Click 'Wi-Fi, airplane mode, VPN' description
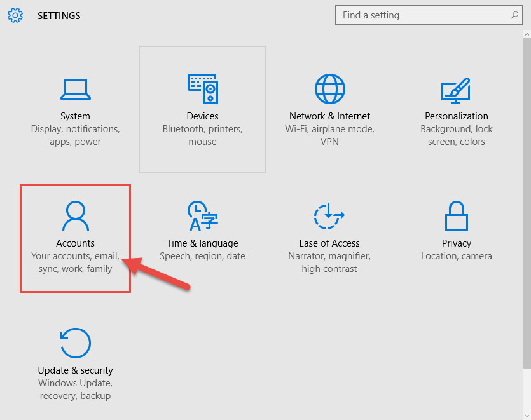The image size is (531, 420). pos(329,135)
